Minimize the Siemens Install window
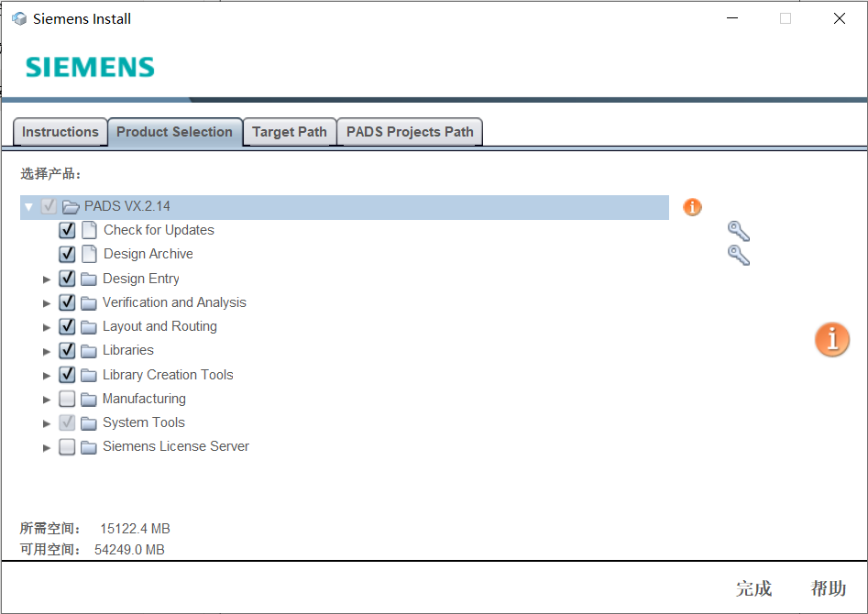This screenshot has height=614, width=868. pos(732,18)
